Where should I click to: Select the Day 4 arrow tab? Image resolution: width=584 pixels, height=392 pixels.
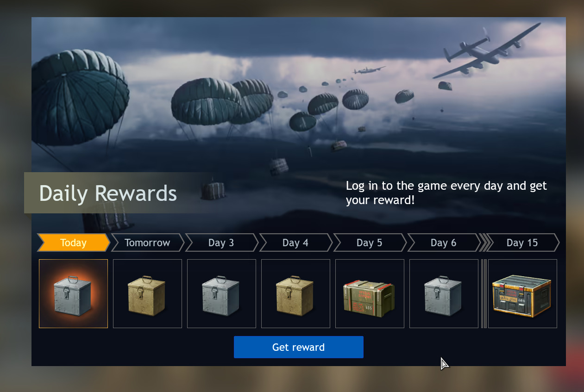tap(296, 243)
